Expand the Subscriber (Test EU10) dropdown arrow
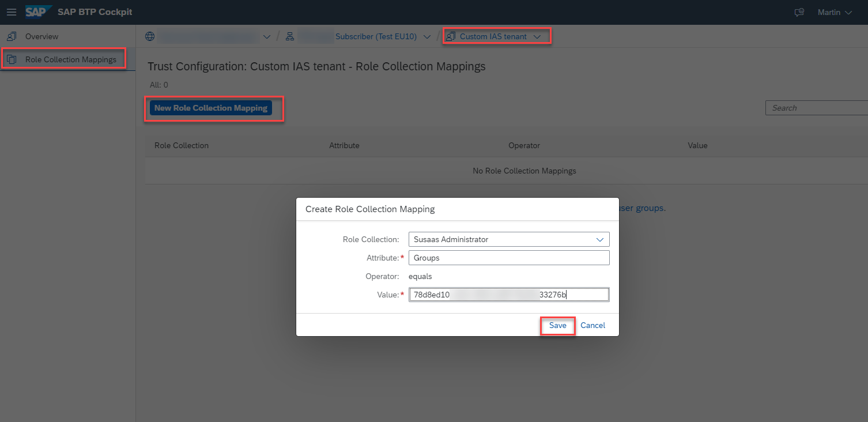The image size is (868, 422). coord(427,37)
